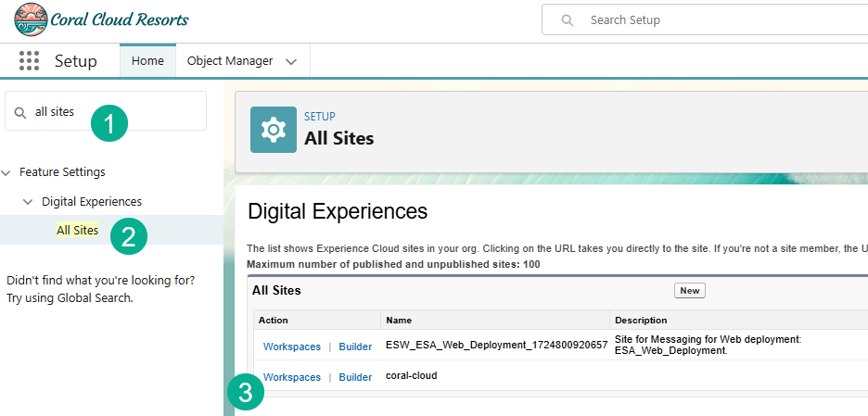Switch to the Home tab

point(147,61)
